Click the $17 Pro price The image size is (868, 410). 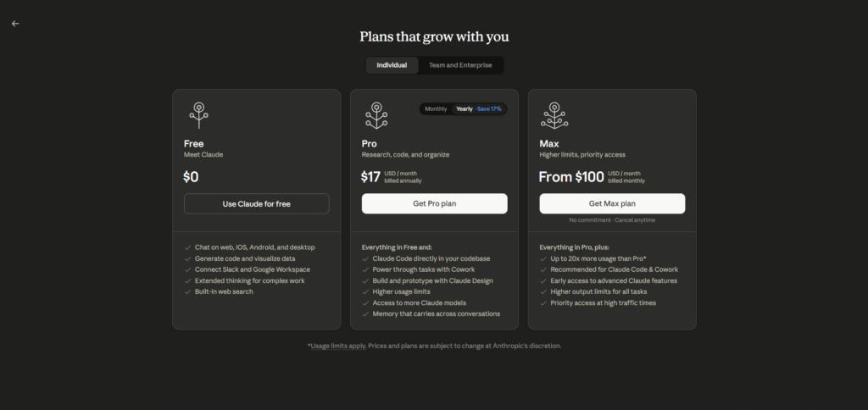[x=370, y=177]
